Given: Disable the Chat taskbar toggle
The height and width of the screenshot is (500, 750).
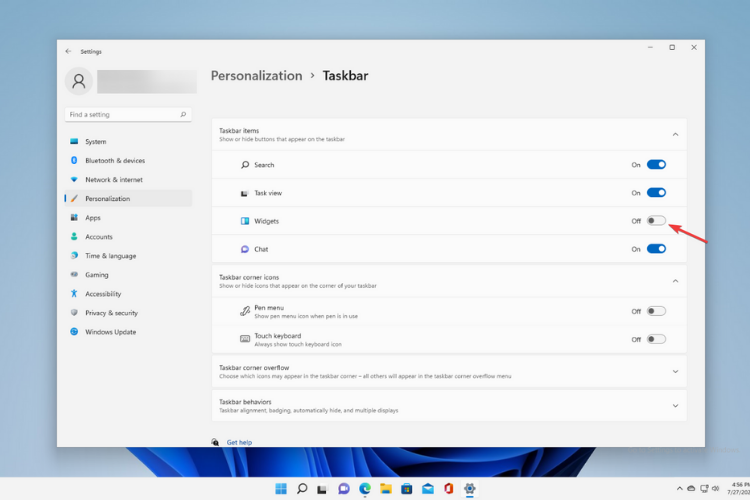Looking at the screenshot, I should point(656,249).
